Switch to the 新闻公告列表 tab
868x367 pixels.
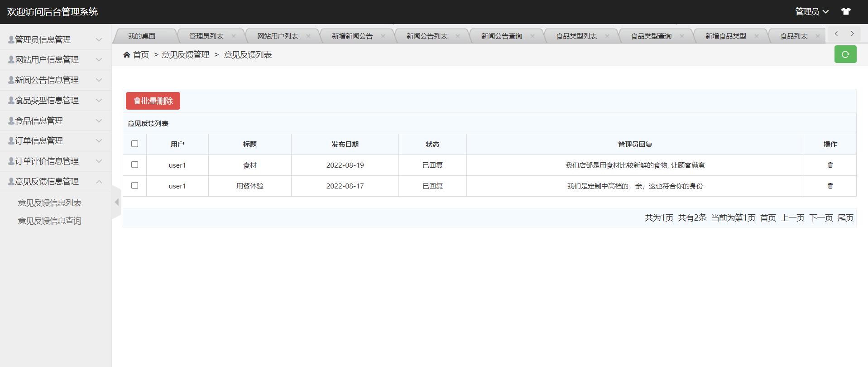click(x=427, y=36)
